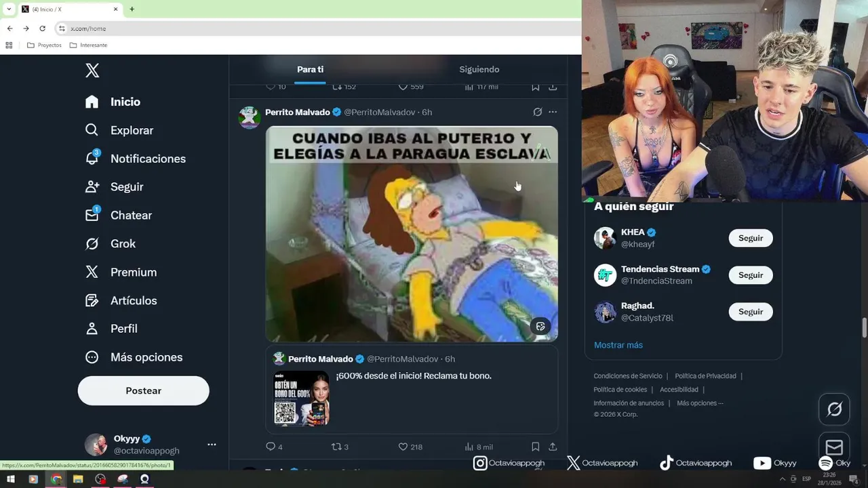The image size is (868, 488).
Task: Open KHEA profile name
Action: 633,232
